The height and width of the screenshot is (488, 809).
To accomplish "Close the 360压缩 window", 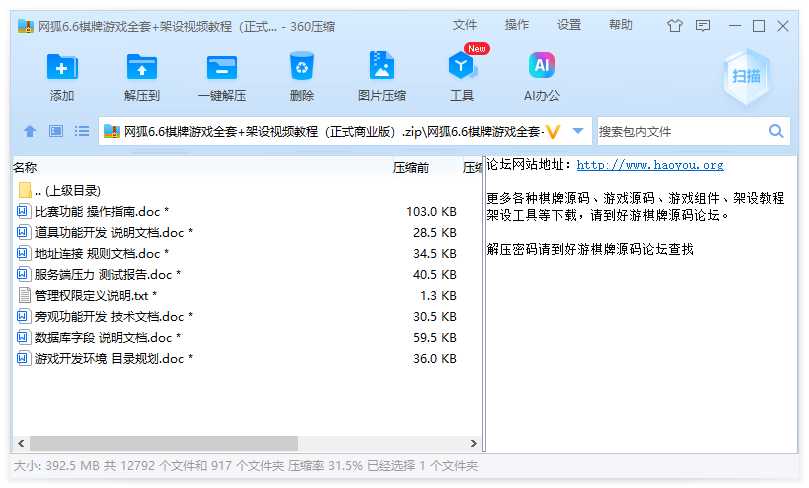I will coord(783,26).
